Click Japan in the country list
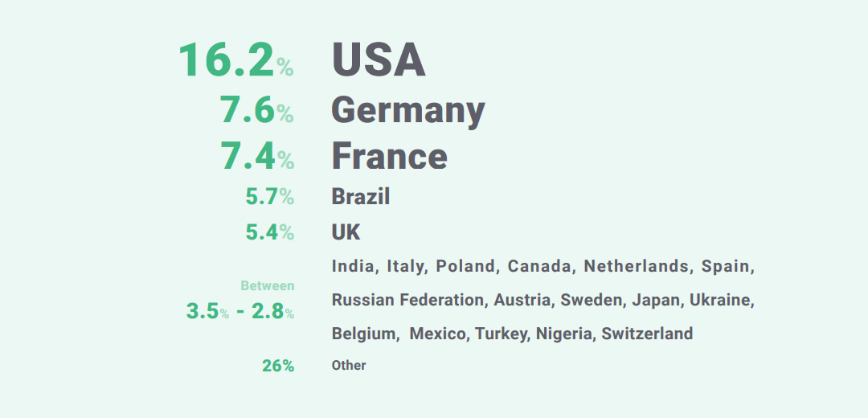The height and width of the screenshot is (418, 868). [x=656, y=300]
